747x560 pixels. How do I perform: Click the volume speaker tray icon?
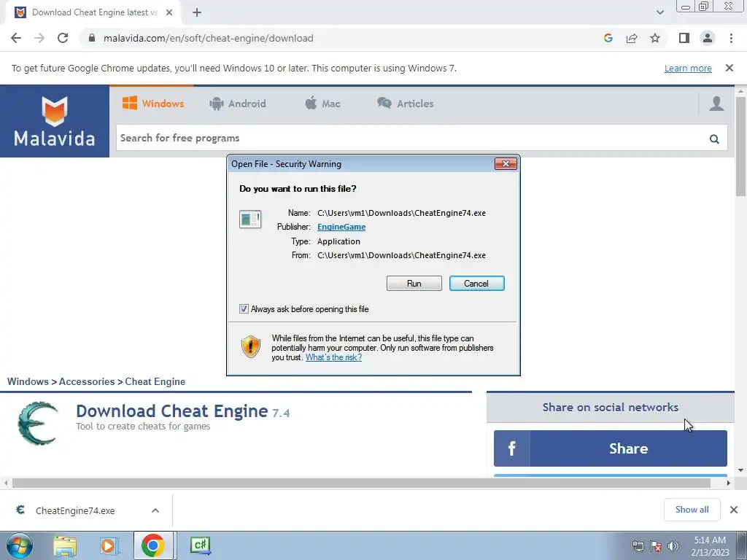point(673,546)
